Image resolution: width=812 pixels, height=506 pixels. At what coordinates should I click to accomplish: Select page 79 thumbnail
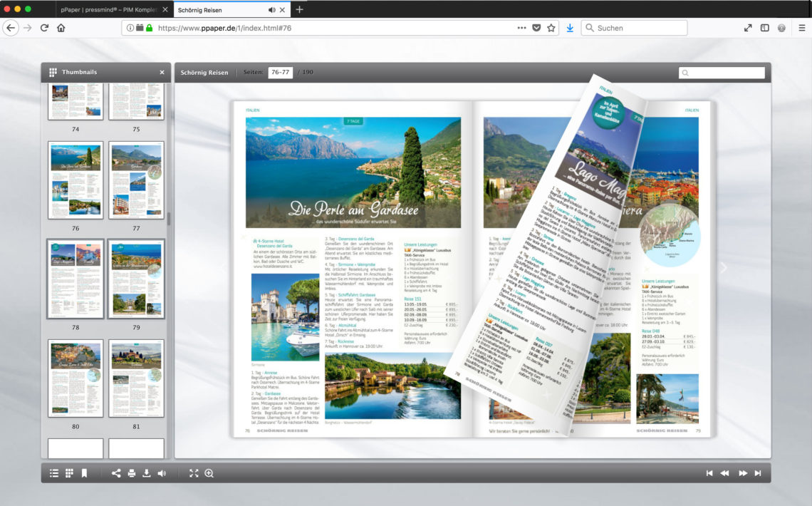click(136, 279)
